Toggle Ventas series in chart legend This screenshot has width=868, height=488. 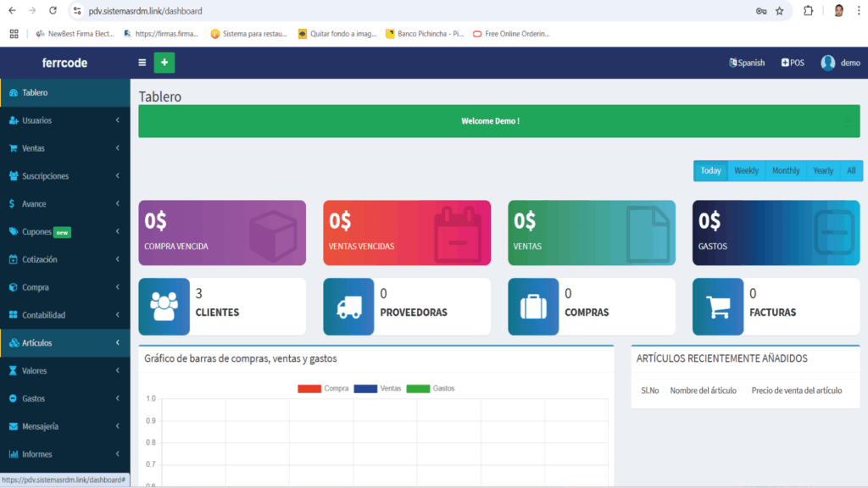377,388
